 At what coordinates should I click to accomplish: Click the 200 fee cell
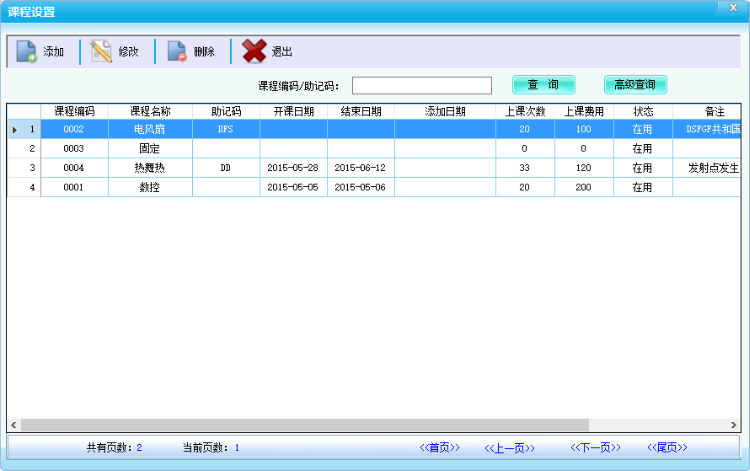coord(584,187)
